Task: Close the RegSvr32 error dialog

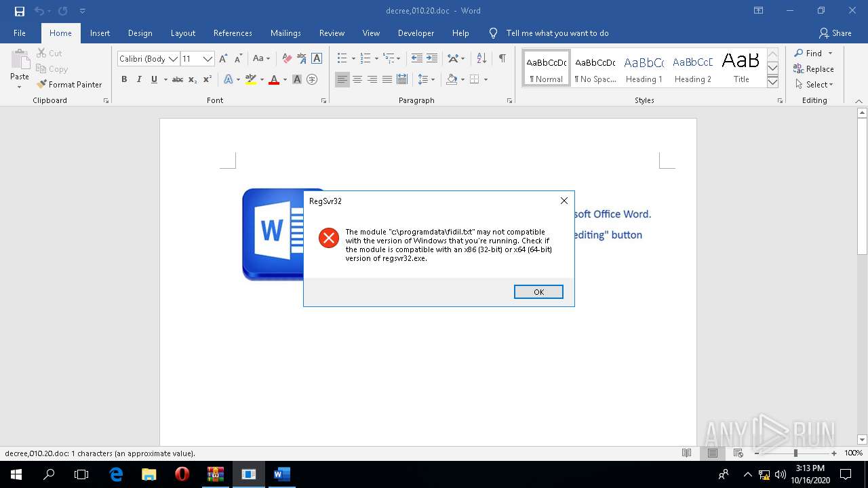Action: pyautogui.click(x=564, y=201)
